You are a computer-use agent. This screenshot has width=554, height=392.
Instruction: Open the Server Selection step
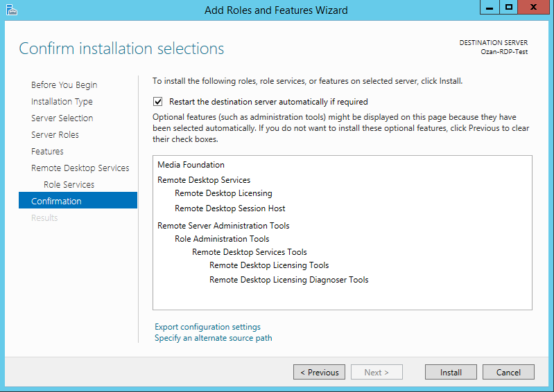click(62, 118)
